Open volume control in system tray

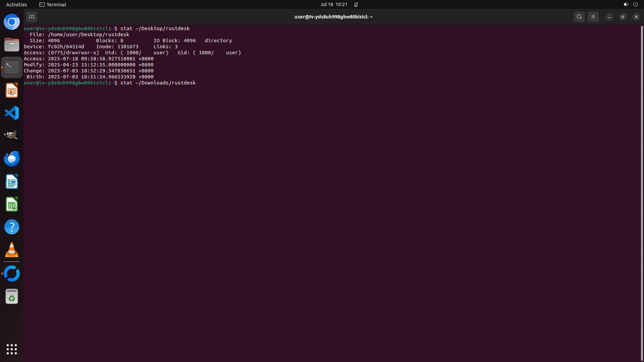pos(626,4)
